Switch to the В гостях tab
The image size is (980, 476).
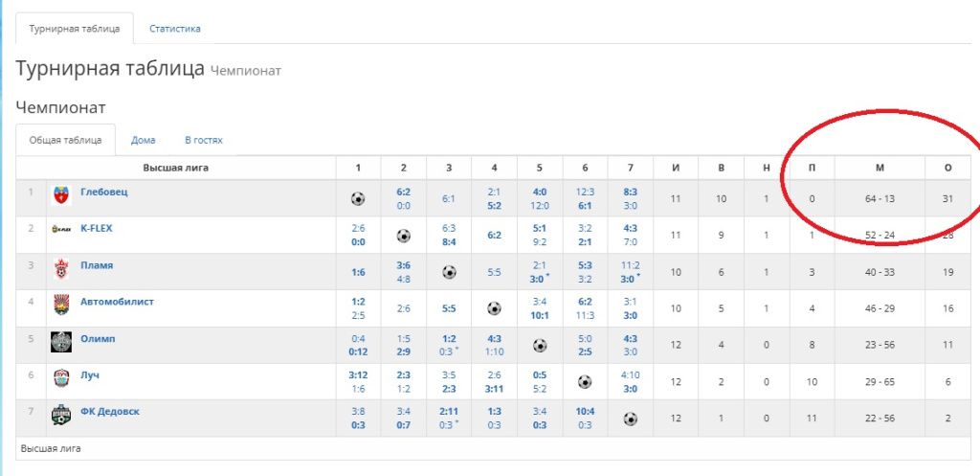pos(203,140)
